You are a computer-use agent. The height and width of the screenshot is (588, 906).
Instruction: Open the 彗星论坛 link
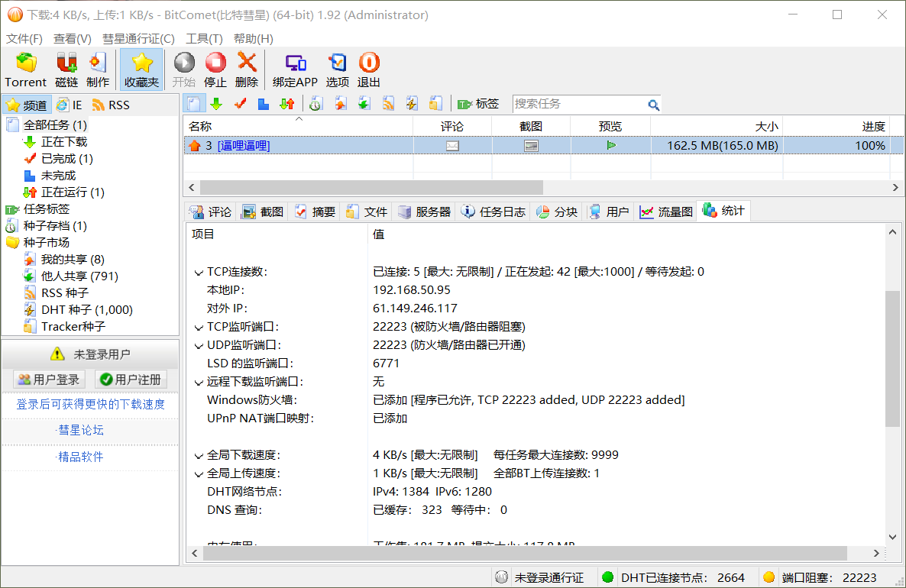[x=81, y=431]
